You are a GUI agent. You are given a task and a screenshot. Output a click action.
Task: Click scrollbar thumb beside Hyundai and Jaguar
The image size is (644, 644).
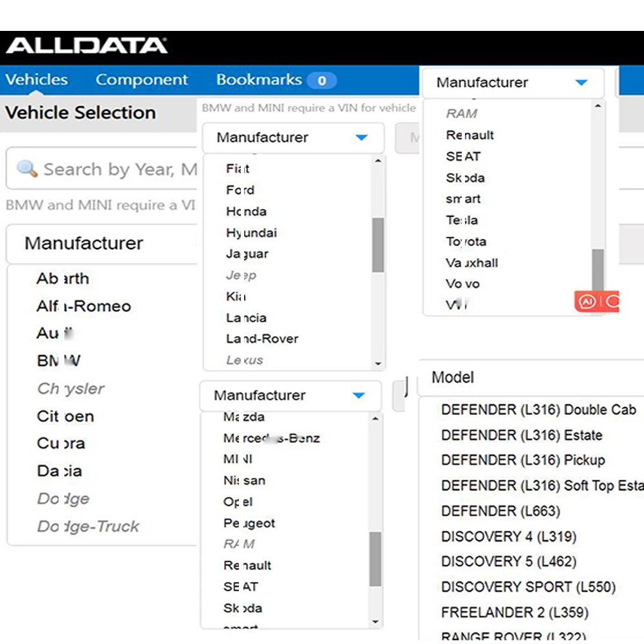378,245
